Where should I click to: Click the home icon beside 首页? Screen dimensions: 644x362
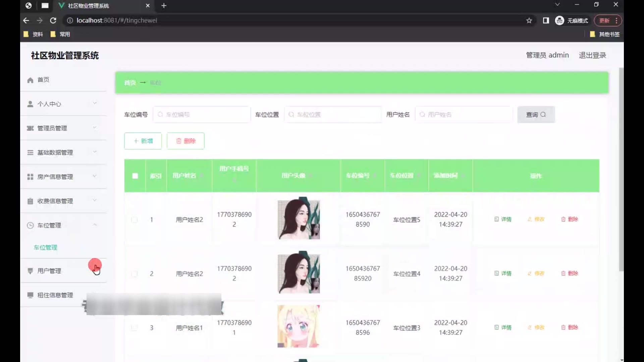pos(30,80)
